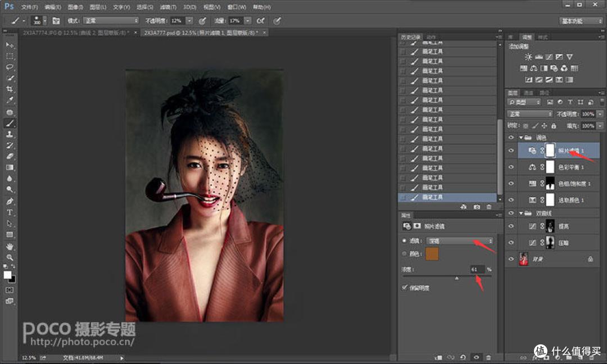Collapse the 双曲线 layer group
The width and height of the screenshot is (607, 364).
tap(521, 213)
